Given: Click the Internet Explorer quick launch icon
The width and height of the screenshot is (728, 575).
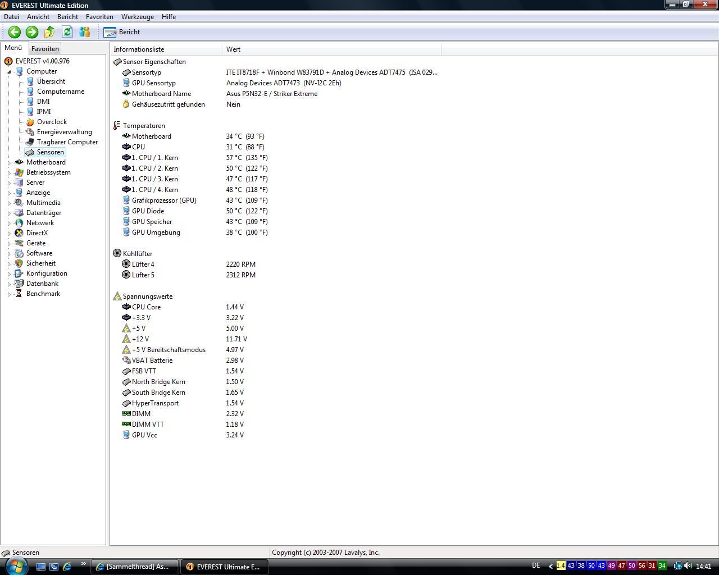Looking at the screenshot, I should 67,567.
